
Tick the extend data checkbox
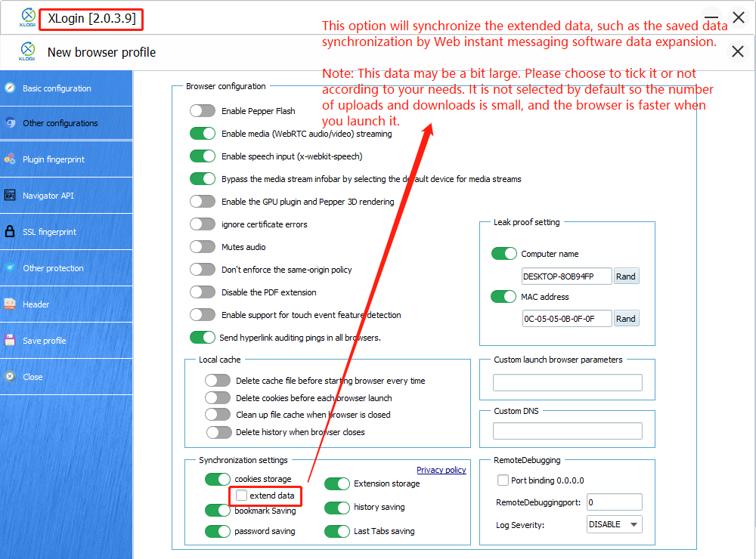point(242,496)
